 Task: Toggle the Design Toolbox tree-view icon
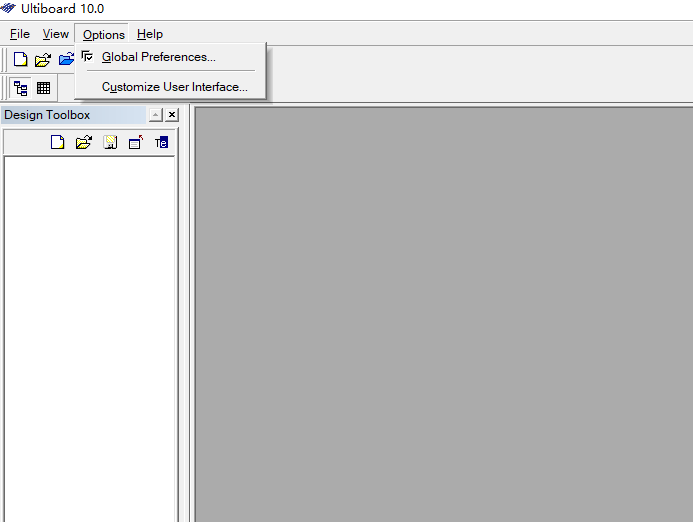20,88
